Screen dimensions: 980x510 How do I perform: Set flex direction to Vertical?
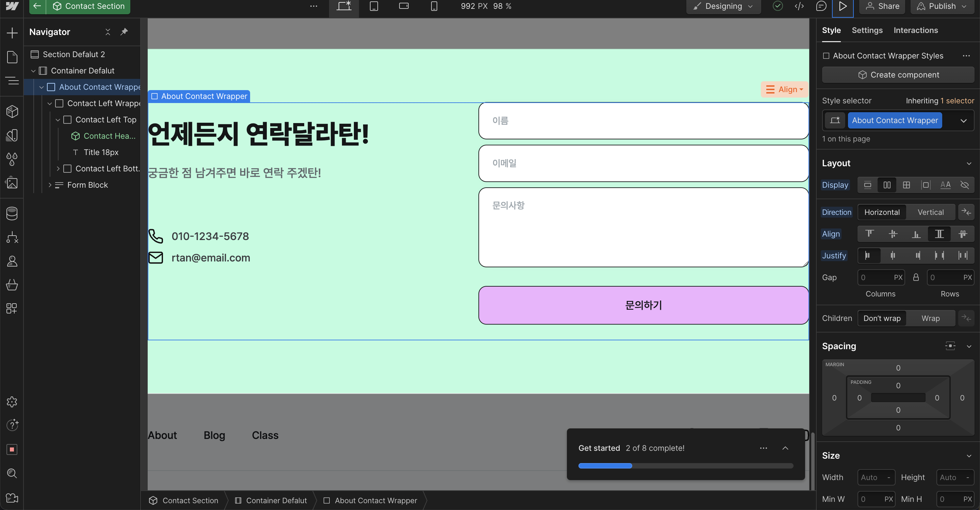pyautogui.click(x=930, y=213)
